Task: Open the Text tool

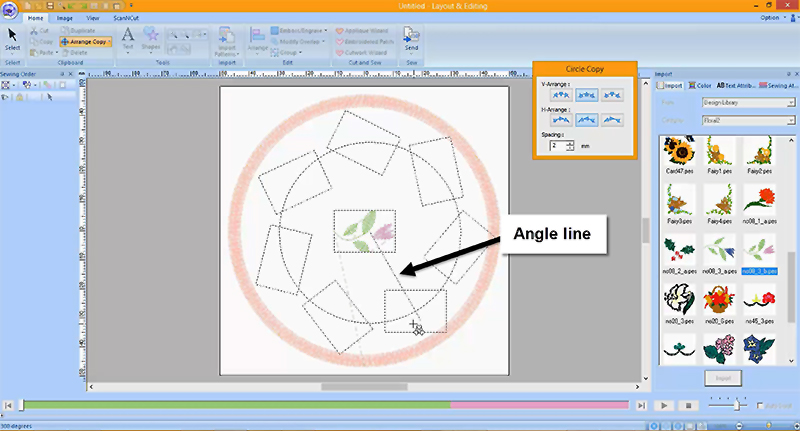Action: click(127, 40)
